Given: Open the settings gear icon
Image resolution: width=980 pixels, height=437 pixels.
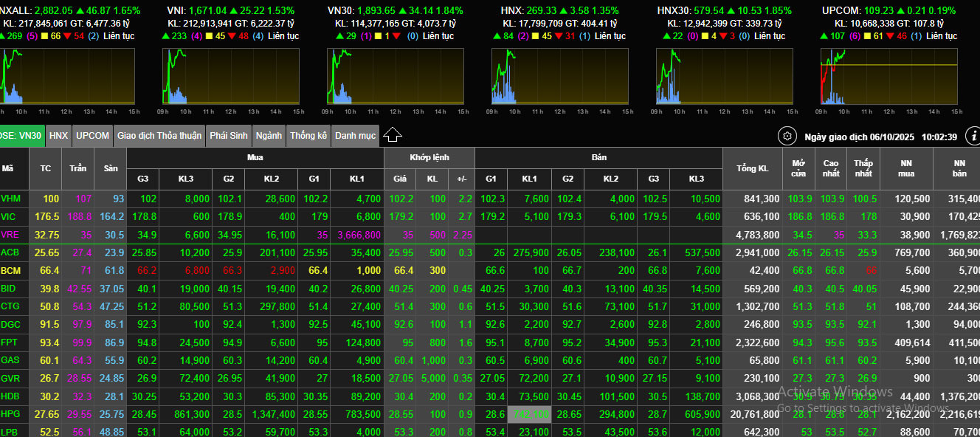Looking at the screenshot, I should [x=787, y=137].
